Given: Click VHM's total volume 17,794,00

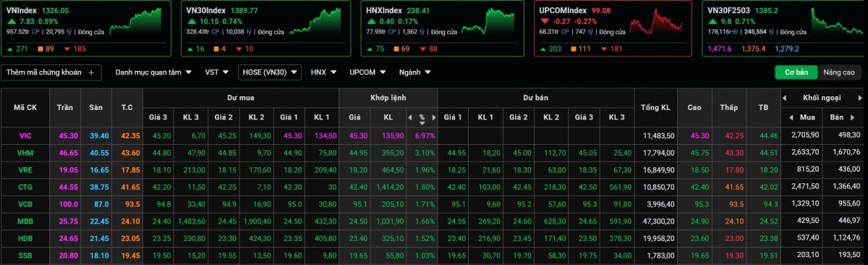Looking at the screenshot, I should (x=658, y=153).
